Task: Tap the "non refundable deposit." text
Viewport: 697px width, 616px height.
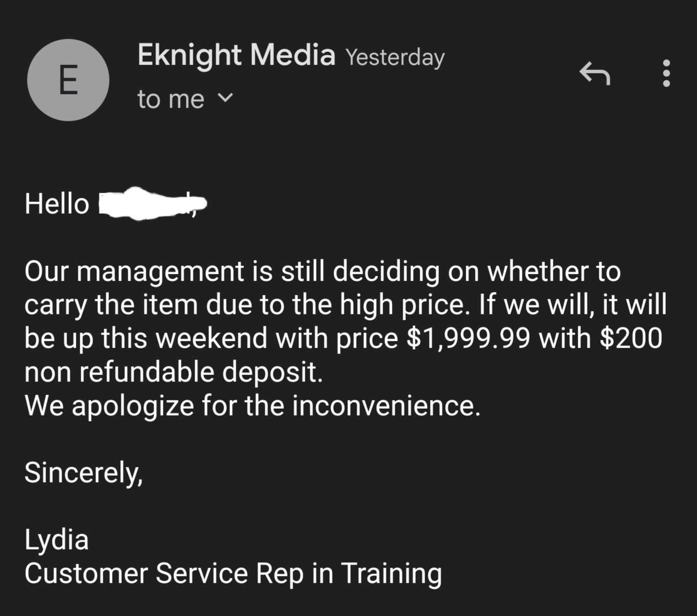Action: click(x=174, y=372)
